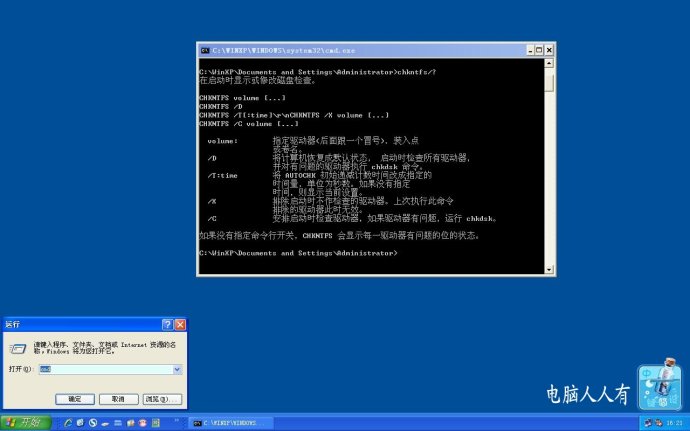
Task: Open the 开始 Start menu
Action: tap(25, 423)
